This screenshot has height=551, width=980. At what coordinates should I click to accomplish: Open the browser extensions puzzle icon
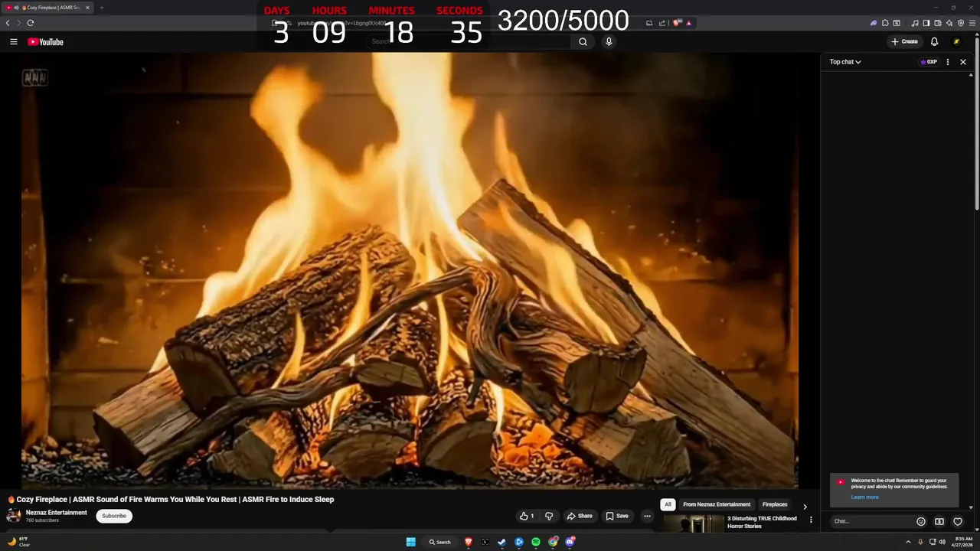click(885, 23)
